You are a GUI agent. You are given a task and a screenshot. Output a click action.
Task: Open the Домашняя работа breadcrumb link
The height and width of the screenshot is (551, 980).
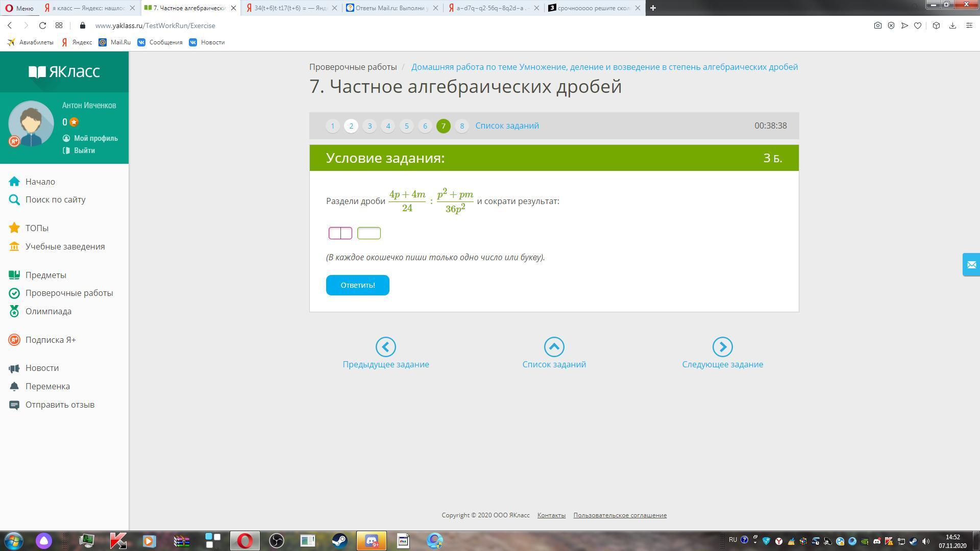tap(604, 67)
